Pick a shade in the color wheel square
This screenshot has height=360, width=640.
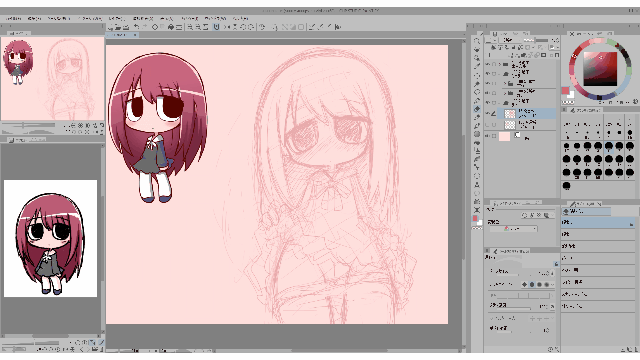coord(600,68)
